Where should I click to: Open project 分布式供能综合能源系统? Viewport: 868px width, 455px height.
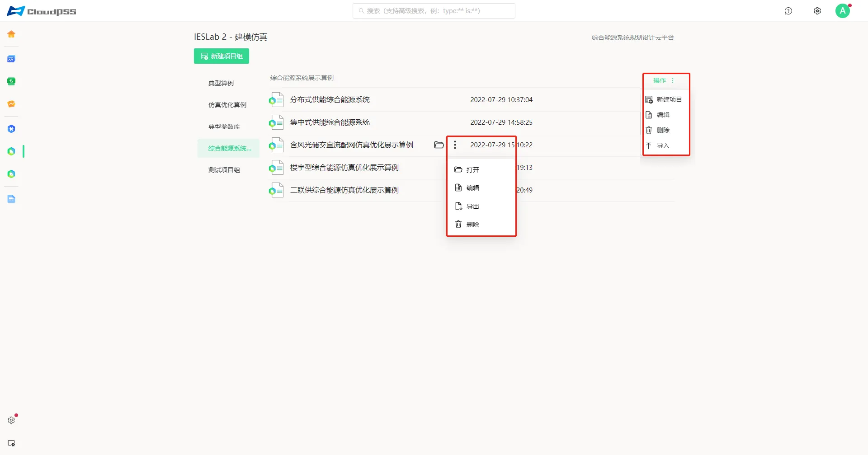coord(330,100)
